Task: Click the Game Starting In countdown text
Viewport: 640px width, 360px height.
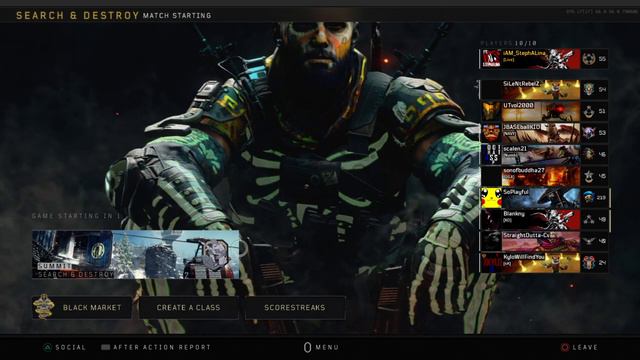Action: click(76, 216)
